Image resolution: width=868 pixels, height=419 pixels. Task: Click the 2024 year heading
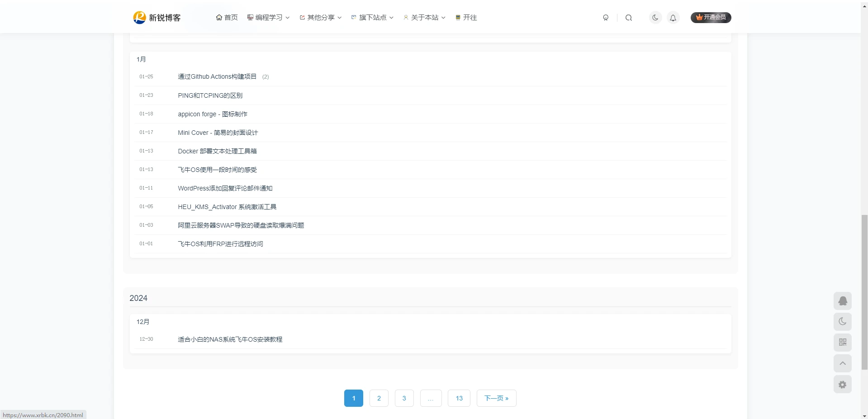coord(138,298)
